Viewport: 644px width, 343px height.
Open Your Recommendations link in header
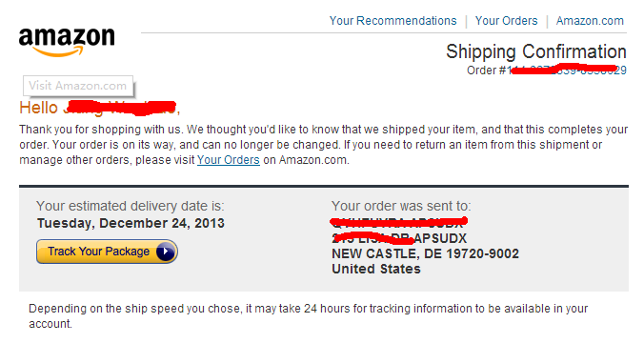(393, 21)
